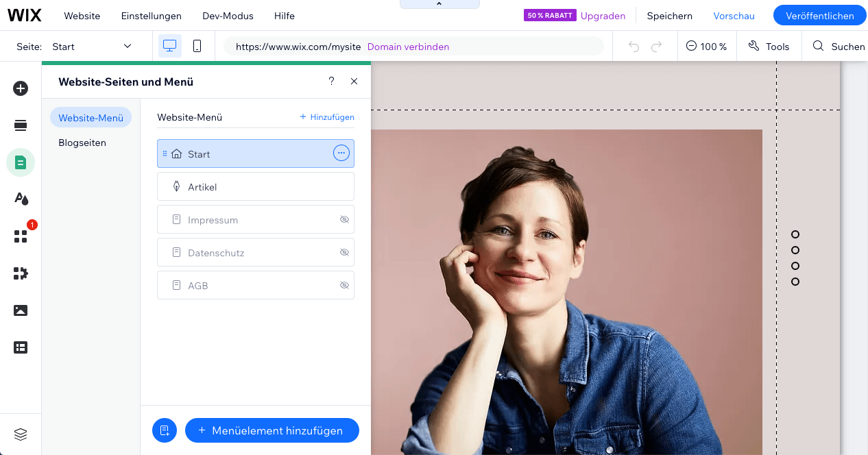Image resolution: width=868 pixels, height=455 pixels.
Task: Click the Veröffentlichen button
Action: pyautogui.click(x=819, y=15)
